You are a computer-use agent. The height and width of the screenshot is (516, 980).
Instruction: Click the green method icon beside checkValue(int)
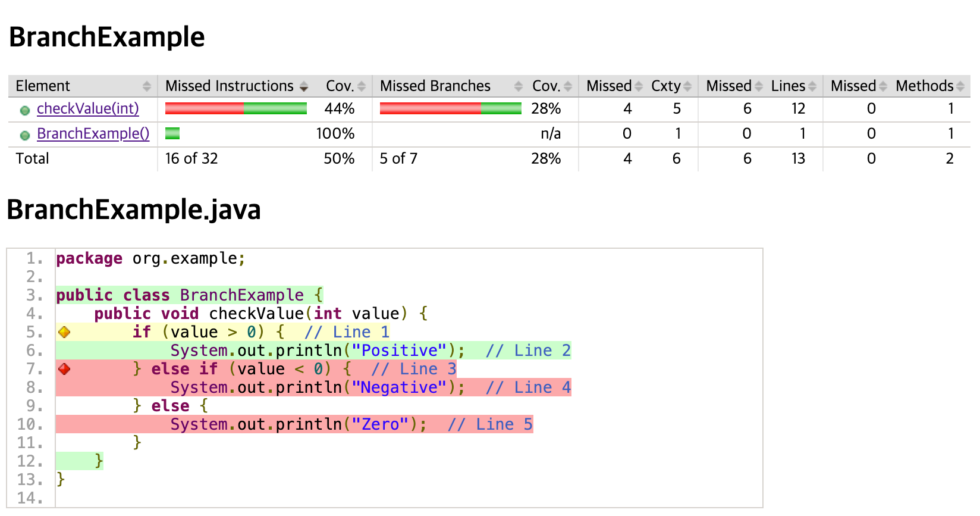tap(25, 110)
